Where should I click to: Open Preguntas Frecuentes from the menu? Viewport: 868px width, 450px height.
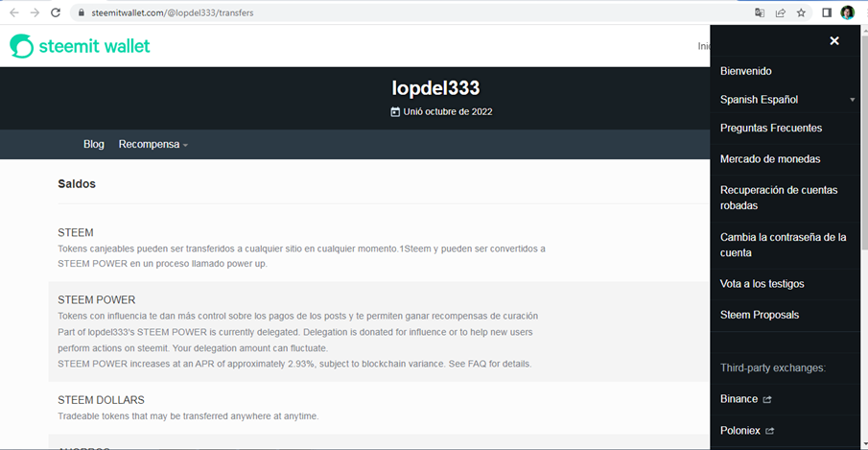click(x=770, y=128)
